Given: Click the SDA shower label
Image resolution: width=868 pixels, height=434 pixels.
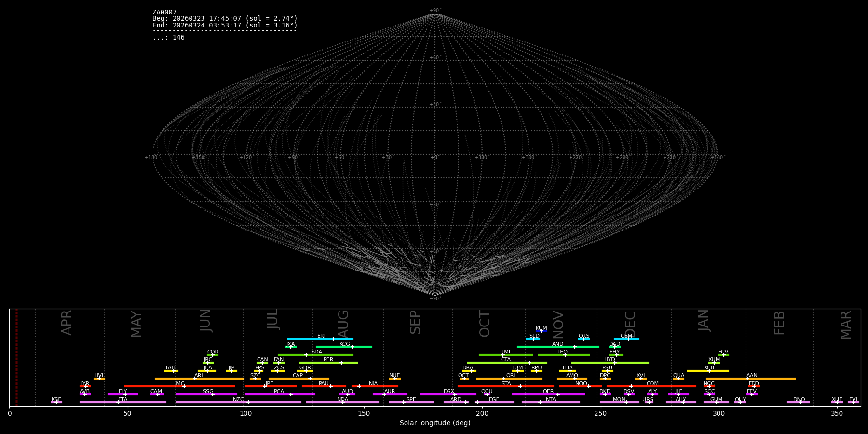Looking at the screenshot, I should pyautogui.click(x=317, y=352).
